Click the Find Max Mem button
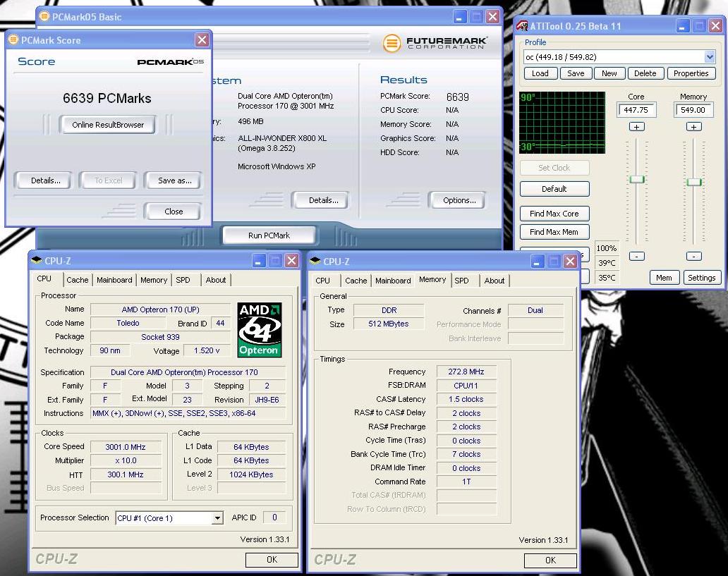728x576 pixels. click(x=554, y=232)
